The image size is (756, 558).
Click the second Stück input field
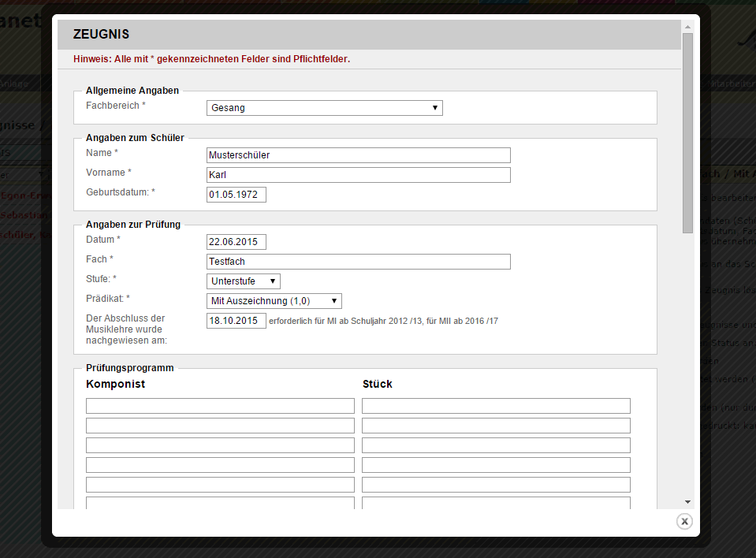pyautogui.click(x=496, y=426)
